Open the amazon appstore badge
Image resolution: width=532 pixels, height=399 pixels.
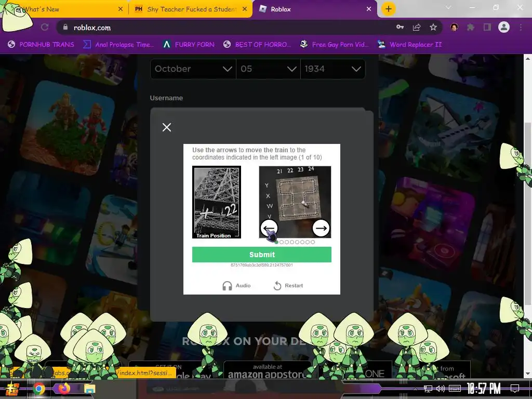[x=268, y=371]
